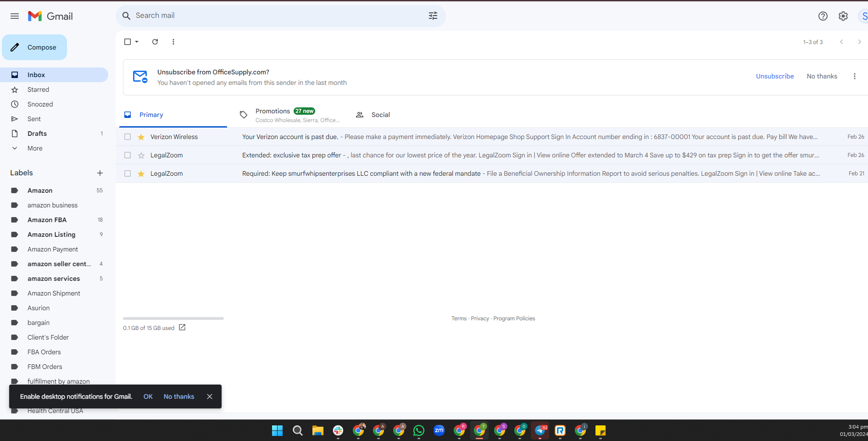Viewport: 868px width, 441px height.
Task: Select the Verizon Wireless email checkbox
Action: pos(128,137)
